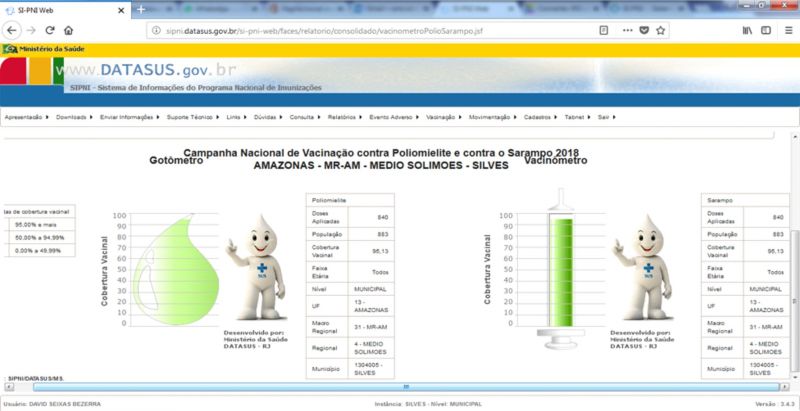Click the browser forward arrow
The image size is (800, 411).
(31, 31)
